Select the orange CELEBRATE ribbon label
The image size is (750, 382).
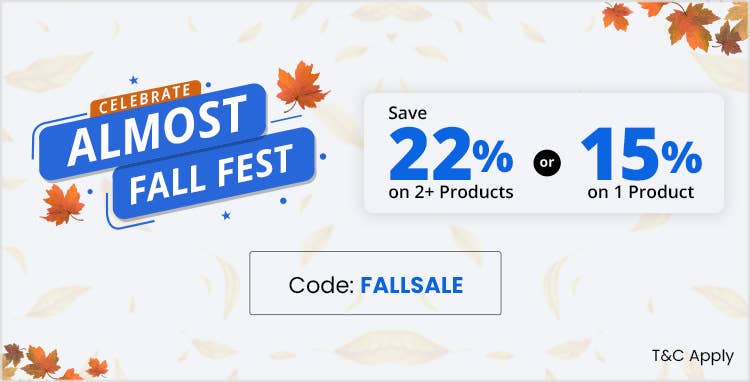point(145,98)
